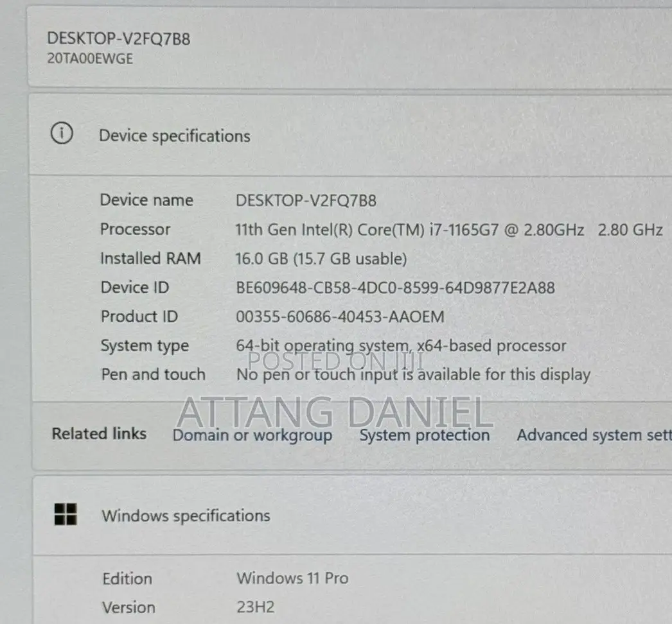Select Device name value DESKTOP-V2FQ7B8

pyautogui.click(x=306, y=200)
